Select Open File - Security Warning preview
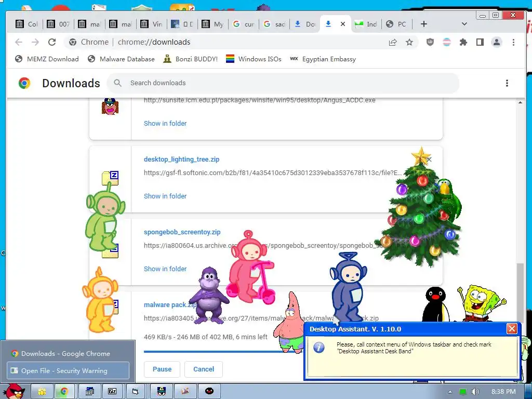The image size is (532, 399). (68, 370)
